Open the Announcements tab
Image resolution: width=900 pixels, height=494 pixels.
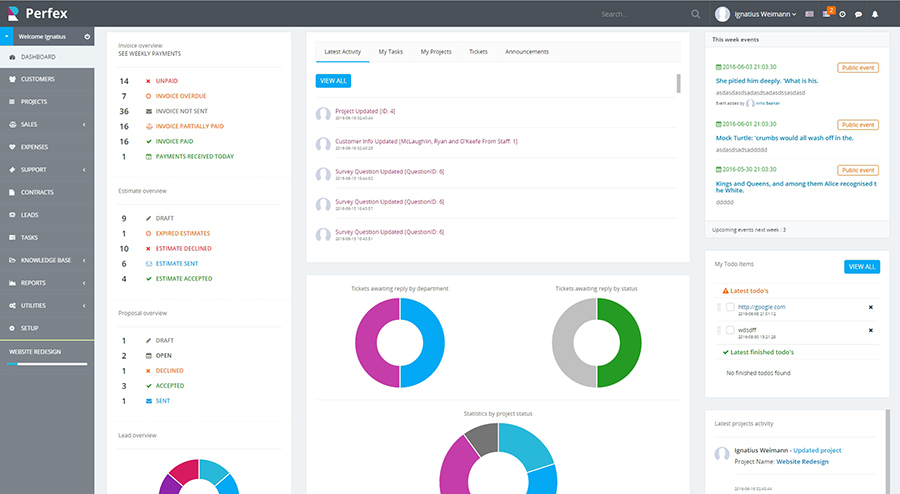526,51
